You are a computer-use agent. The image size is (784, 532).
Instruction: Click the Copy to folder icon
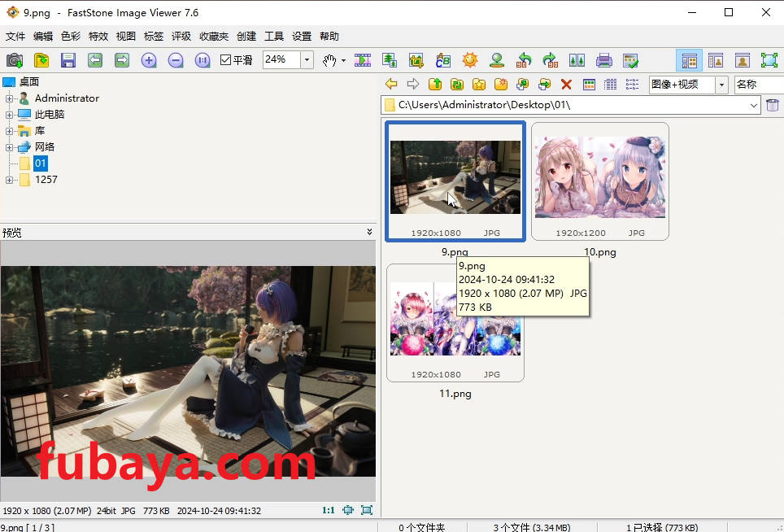[x=522, y=84]
